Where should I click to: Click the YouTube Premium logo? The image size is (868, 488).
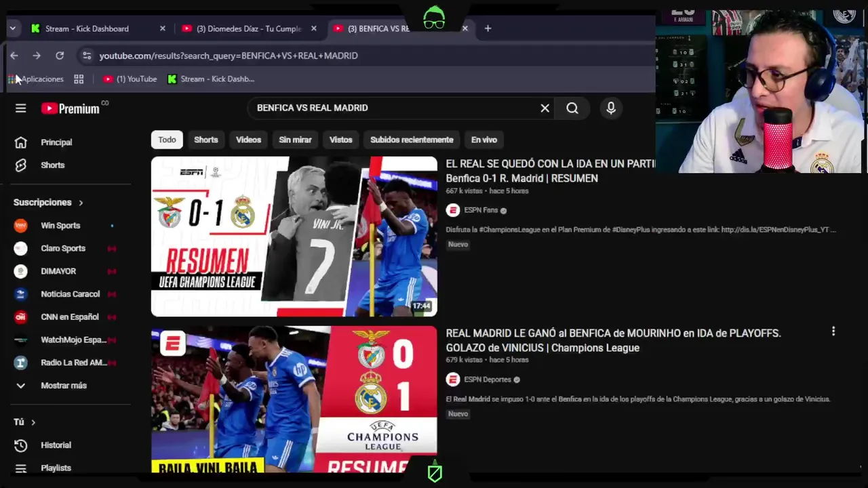(71, 108)
